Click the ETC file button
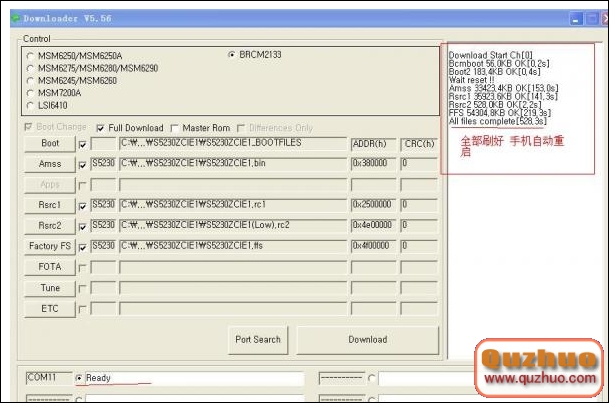Viewport: 609px width, 403px height. coord(50,309)
